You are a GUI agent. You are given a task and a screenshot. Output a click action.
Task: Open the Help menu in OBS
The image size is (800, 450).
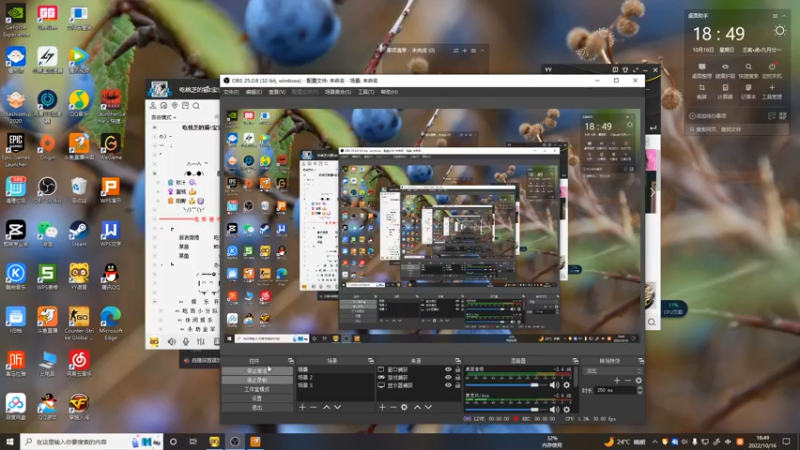click(389, 92)
